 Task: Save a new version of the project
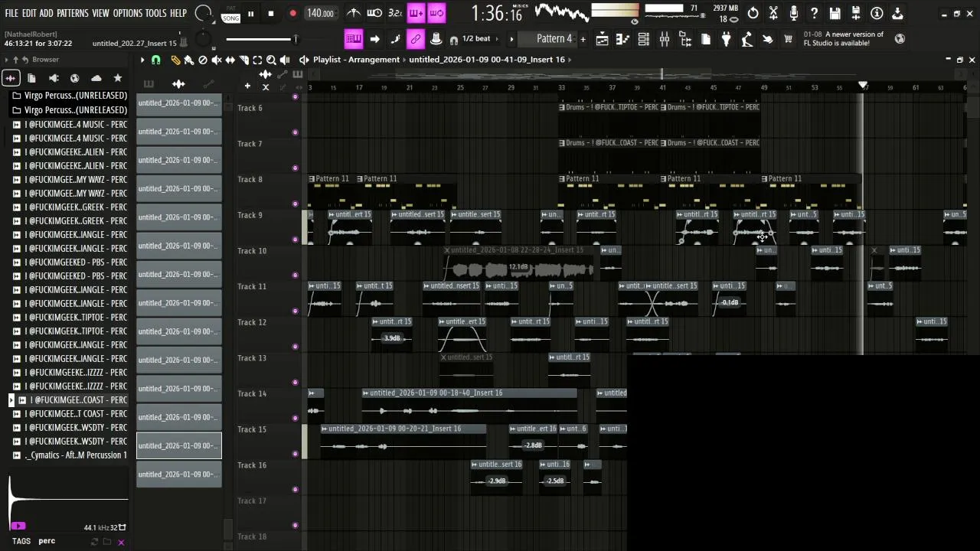(856, 13)
